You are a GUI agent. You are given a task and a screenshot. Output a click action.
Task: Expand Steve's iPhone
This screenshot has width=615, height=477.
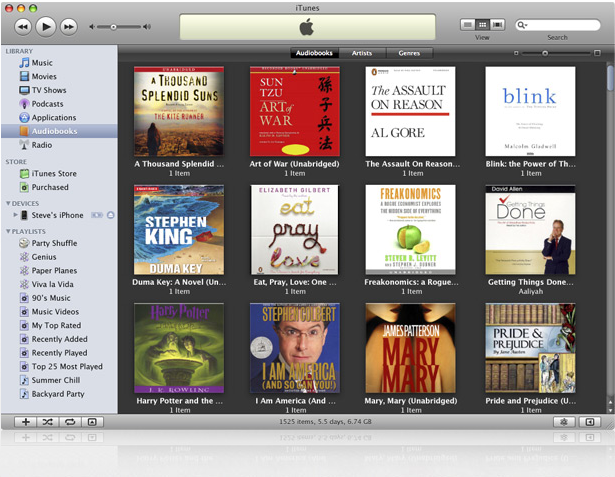(x=15, y=215)
